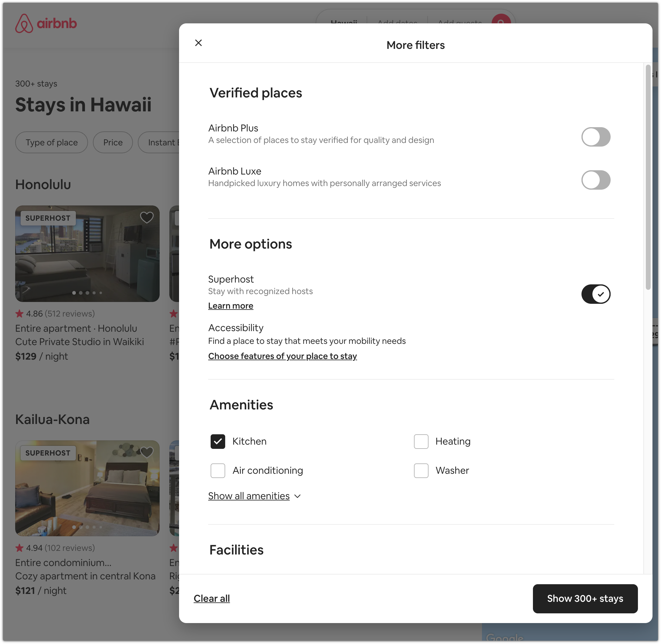Click the close X icon on filter modal
This screenshot has width=661, height=644.
click(199, 42)
